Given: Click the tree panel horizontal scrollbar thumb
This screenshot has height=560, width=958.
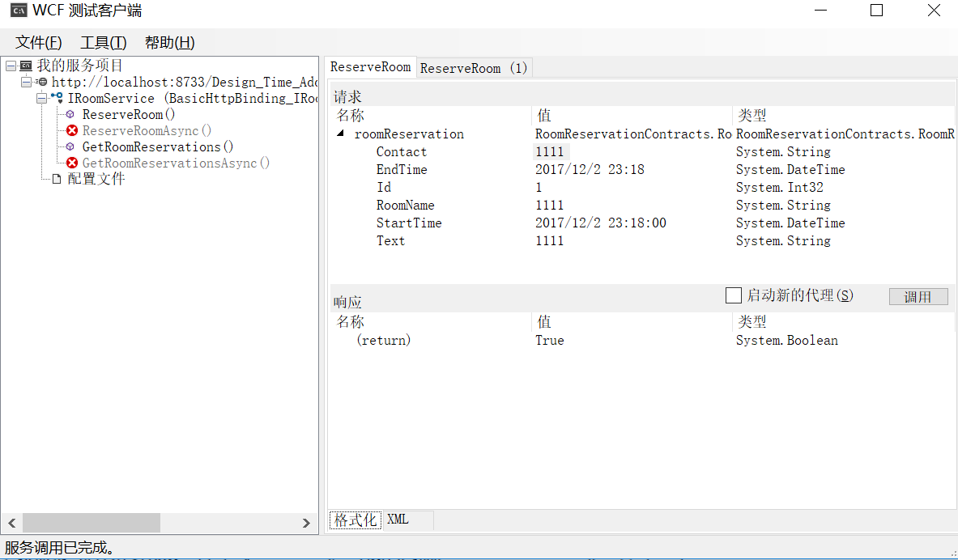Looking at the screenshot, I should click(92, 523).
